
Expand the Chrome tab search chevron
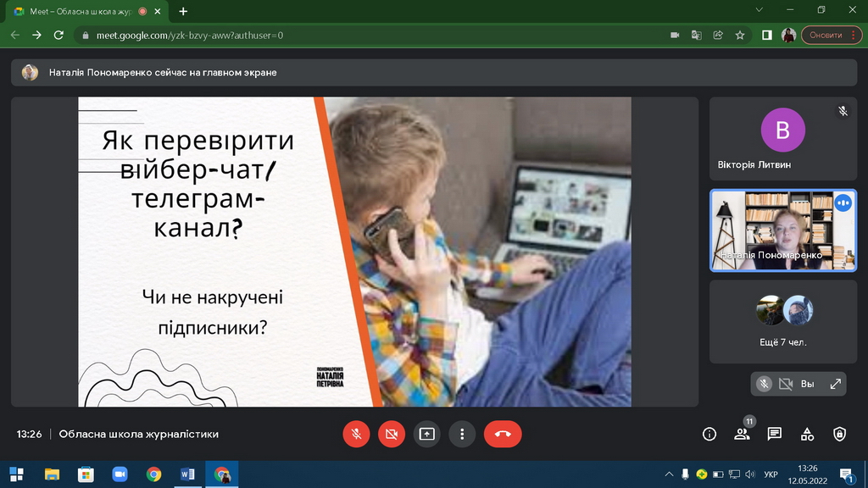[758, 10]
